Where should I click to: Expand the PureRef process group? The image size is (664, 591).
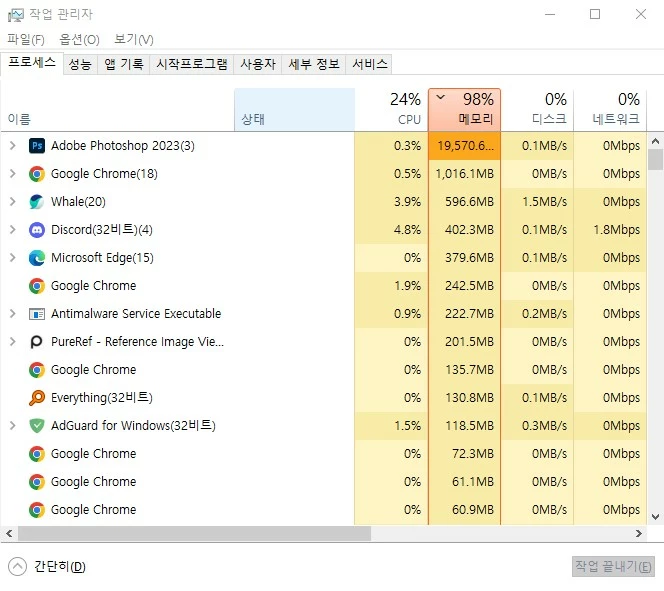click(13, 342)
